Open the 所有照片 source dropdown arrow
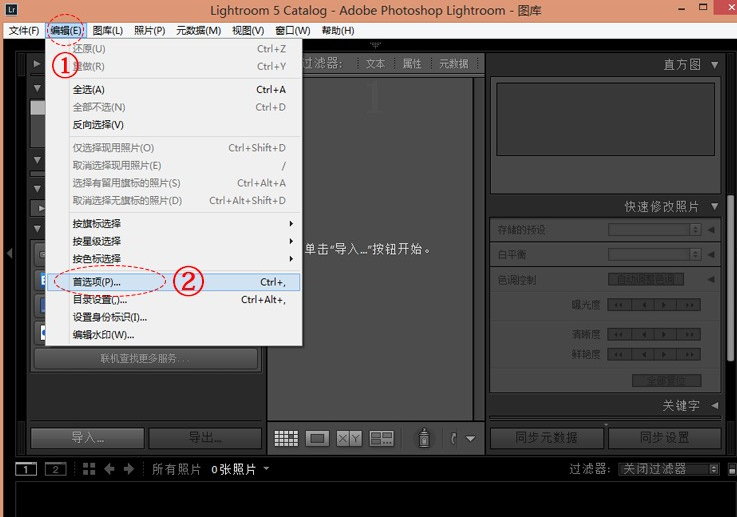Viewport: 737px width, 517px height. click(x=267, y=469)
